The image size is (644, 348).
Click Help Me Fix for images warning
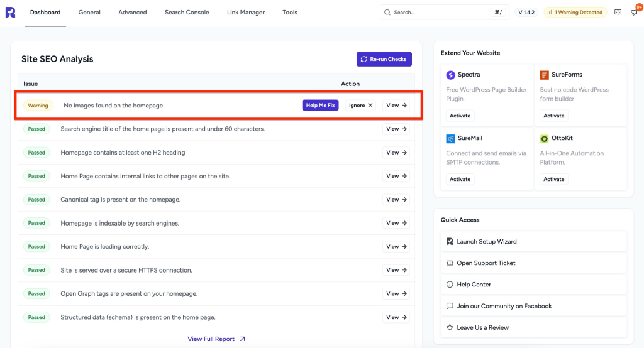(x=320, y=106)
